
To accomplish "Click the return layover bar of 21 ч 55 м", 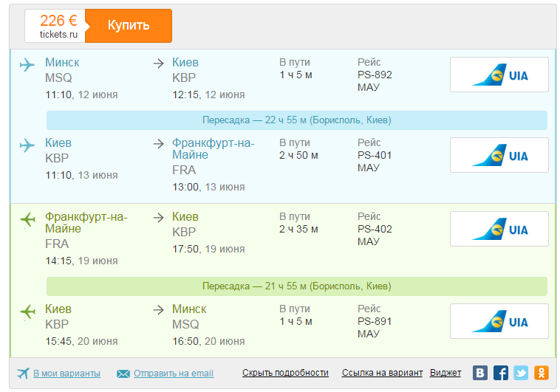I will click(296, 286).
